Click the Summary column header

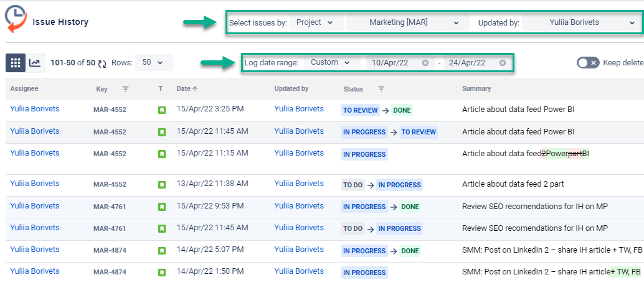tap(476, 88)
